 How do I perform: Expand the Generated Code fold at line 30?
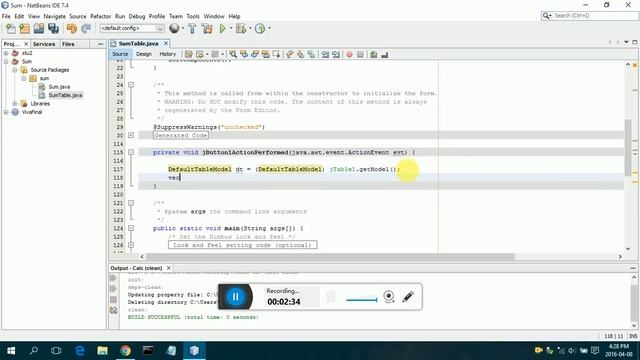[131, 135]
